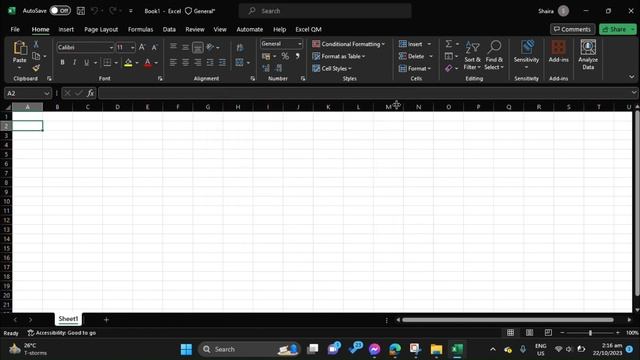Toggle Underline formatting

click(x=86, y=62)
